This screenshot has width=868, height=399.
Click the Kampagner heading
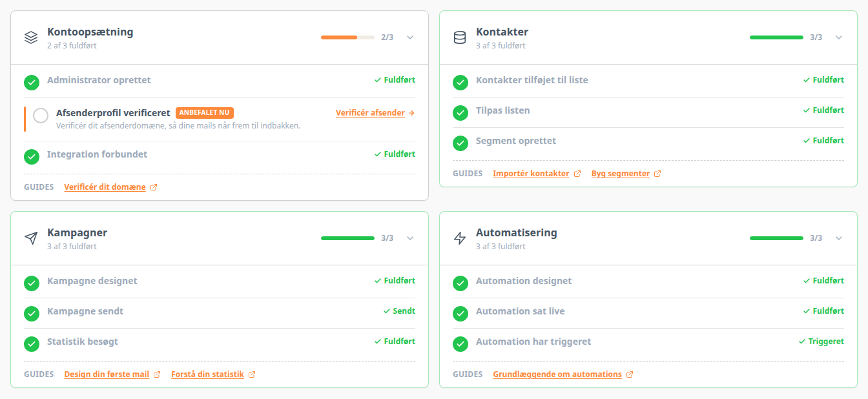77,232
